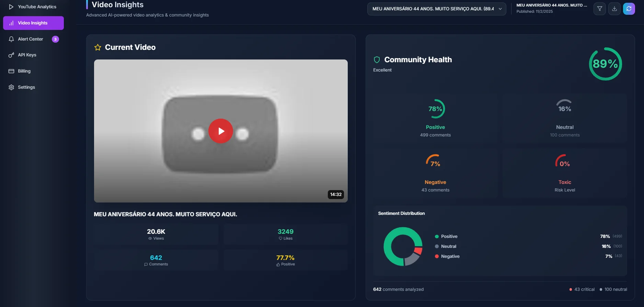Click the Alert Center notification badge 3
Screen dimensions: 644x307
(55, 39)
